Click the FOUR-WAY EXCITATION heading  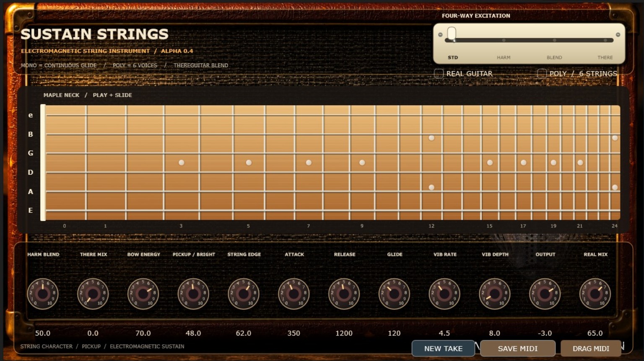[x=476, y=15]
